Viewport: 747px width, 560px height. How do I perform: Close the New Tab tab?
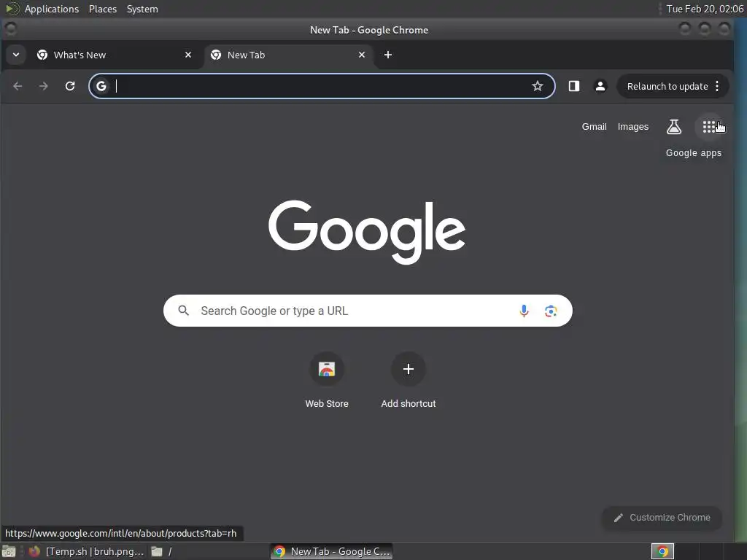362,55
